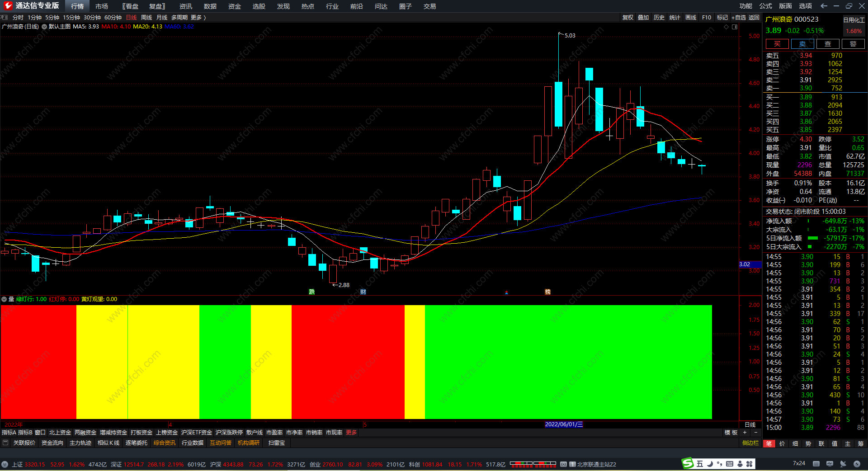Click the 侧边栏 sidebar toggle
Screen dimensions: 868x471
click(750, 443)
